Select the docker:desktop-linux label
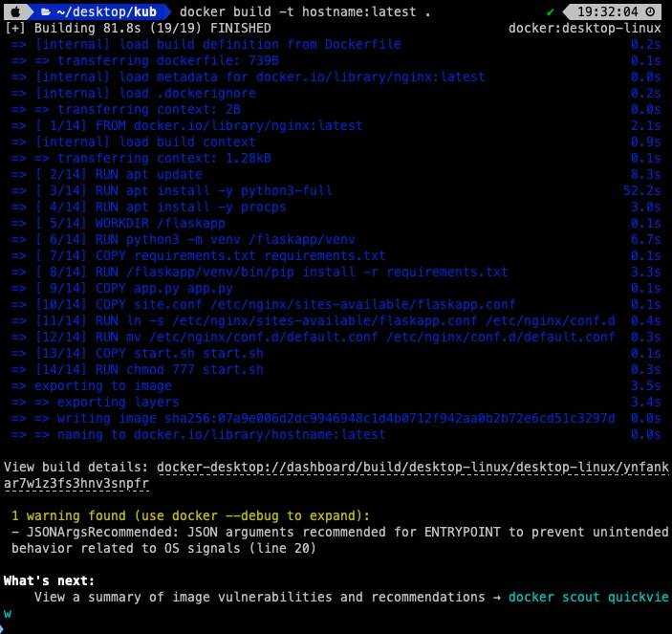This screenshot has height=634, width=672. point(585,29)
